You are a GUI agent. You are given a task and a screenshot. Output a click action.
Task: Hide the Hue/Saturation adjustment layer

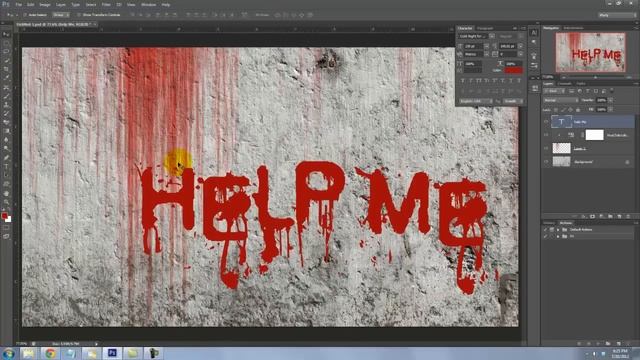coord(546,135)
